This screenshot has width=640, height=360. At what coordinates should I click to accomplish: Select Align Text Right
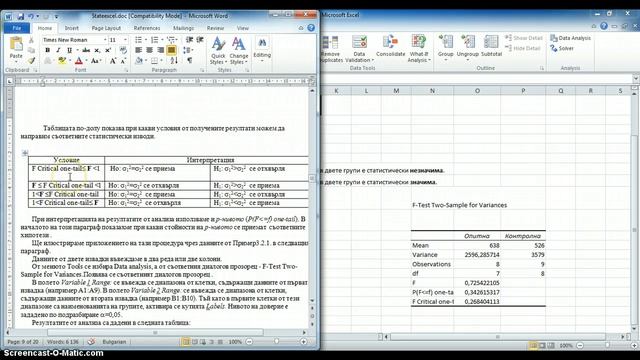pyautogui.click(x=160, y=50)
